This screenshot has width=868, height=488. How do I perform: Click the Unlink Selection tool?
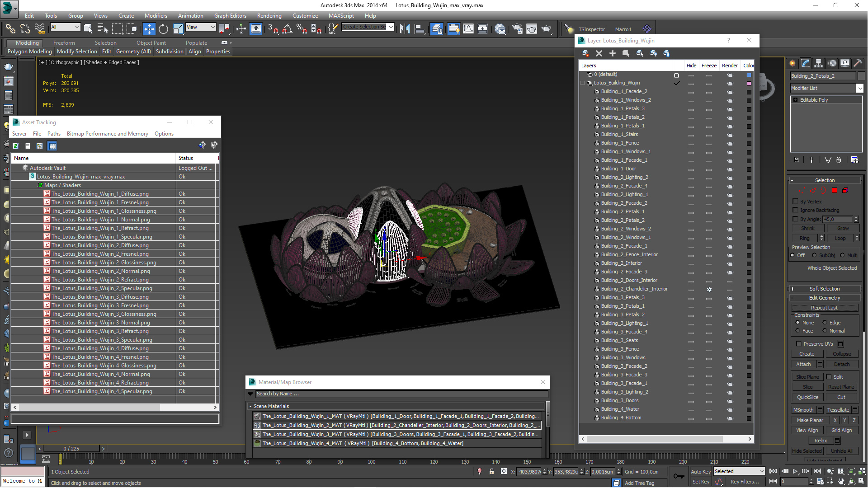[x=25, y=29]
